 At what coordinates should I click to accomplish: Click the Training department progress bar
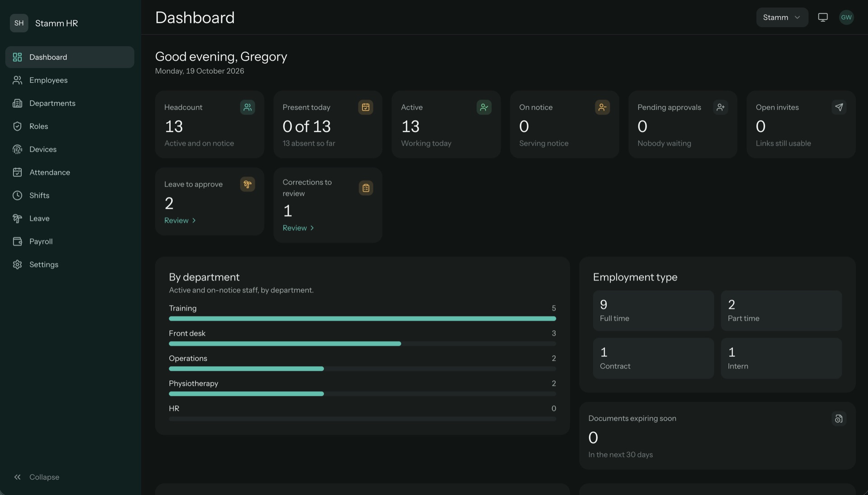[x=363, y=319]
